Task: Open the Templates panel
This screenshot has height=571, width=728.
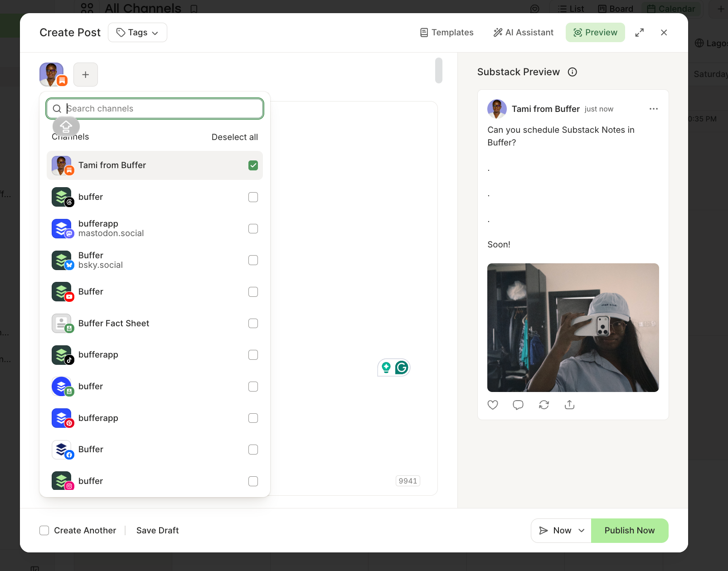Action: pyautogui.click(x=447, y=33)
